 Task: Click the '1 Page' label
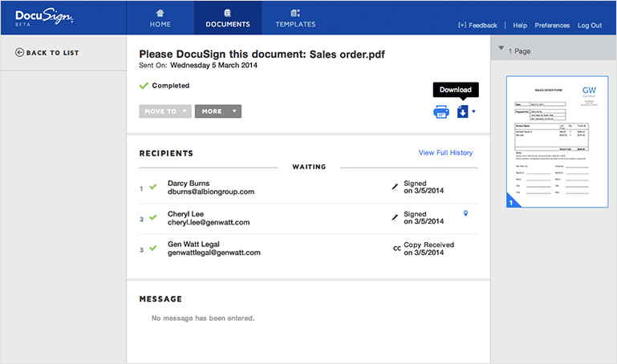tap(519, 51)
